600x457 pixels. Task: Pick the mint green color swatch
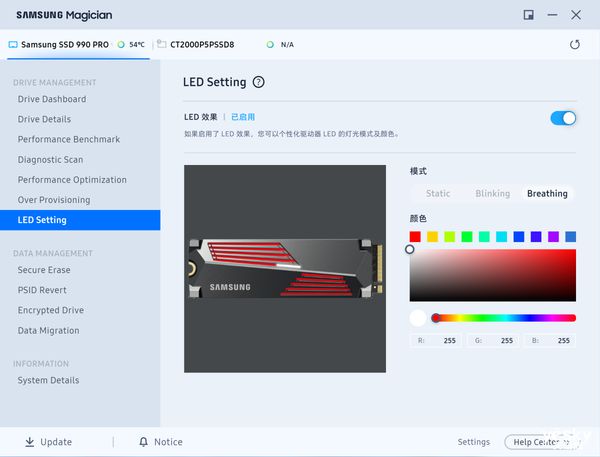pyautogui.click(x=484, y=237)
